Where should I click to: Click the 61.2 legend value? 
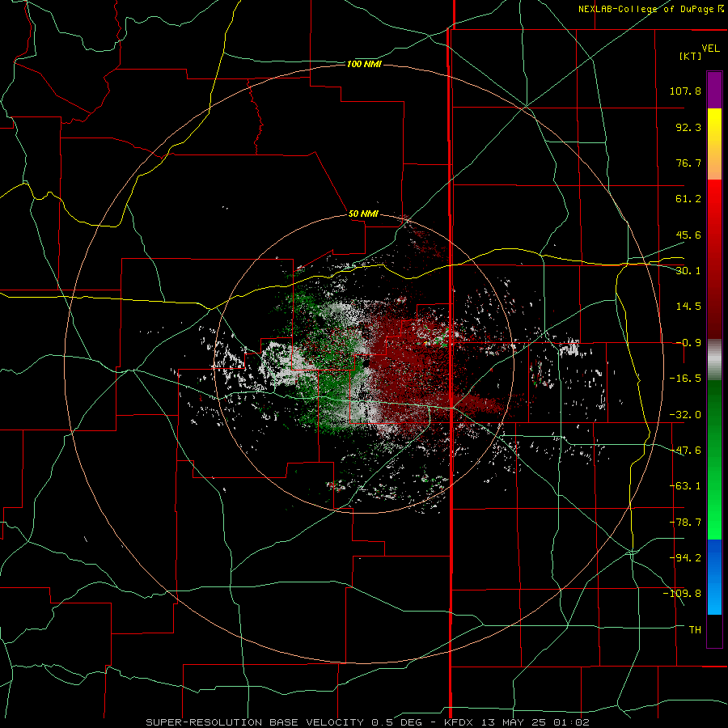[688, 199]
